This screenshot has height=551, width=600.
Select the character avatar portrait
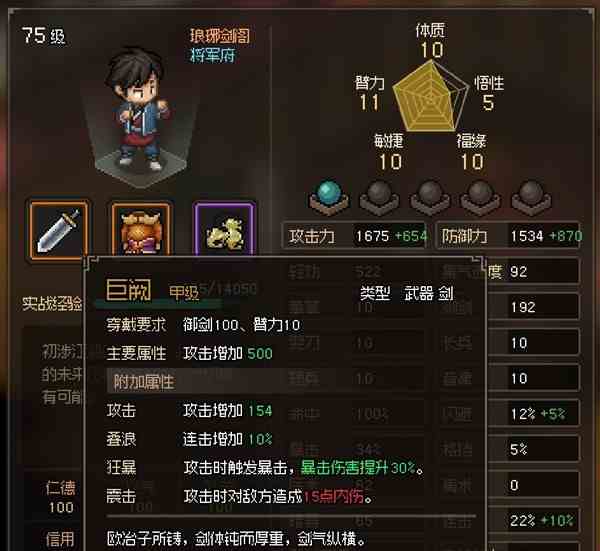140,115
